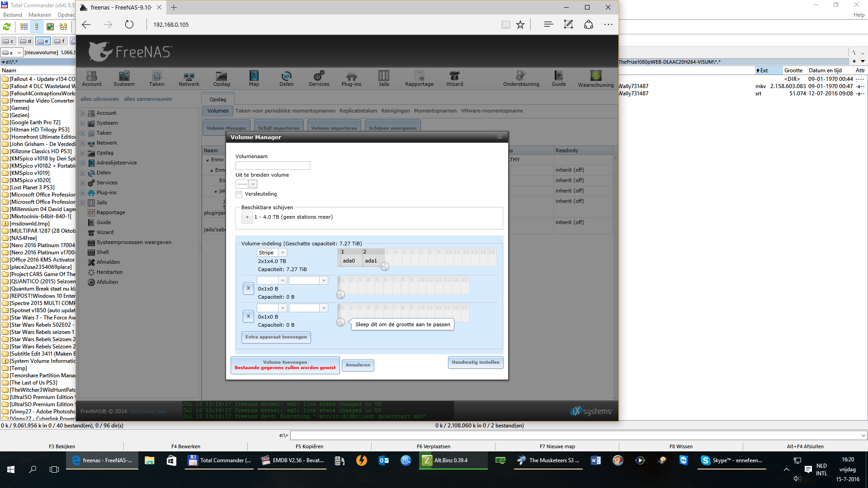Image resolution: width=868 pixels, height=488 pixels.
Task: Open Wizard in FreeNAS top toolbar
Action: click(x=454, y=79)
